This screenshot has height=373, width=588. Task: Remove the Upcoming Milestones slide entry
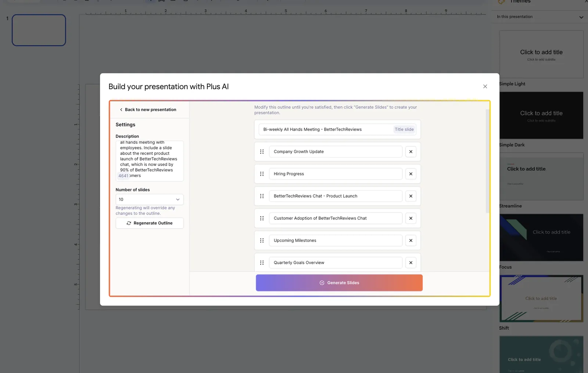[x=410, y=240]
